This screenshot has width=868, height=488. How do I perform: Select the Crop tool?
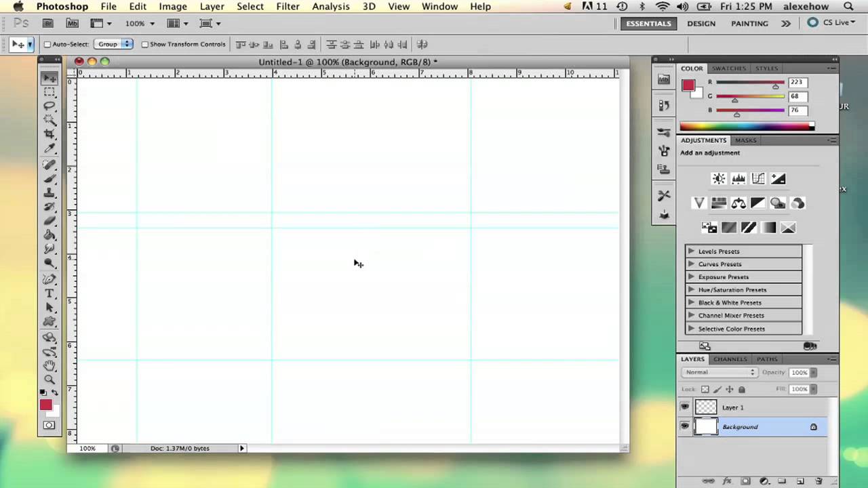pos(50,135)
